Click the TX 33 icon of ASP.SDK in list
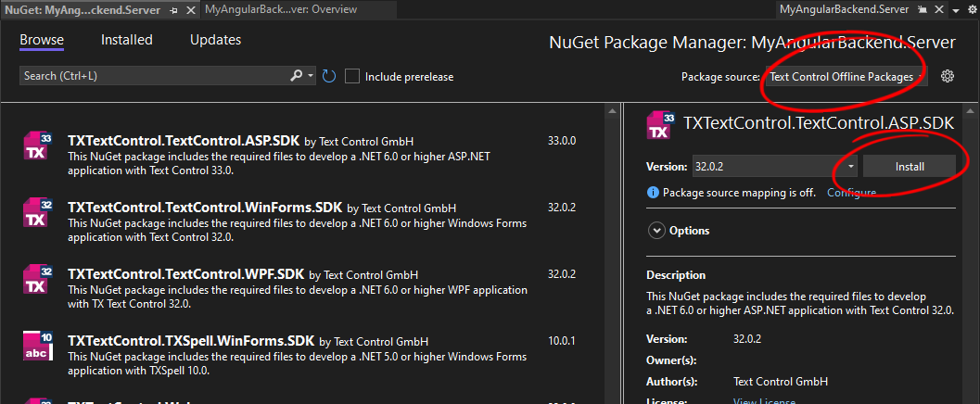Image resolution: width=980 pixels, height=404 pixels. tap(37, 146)
